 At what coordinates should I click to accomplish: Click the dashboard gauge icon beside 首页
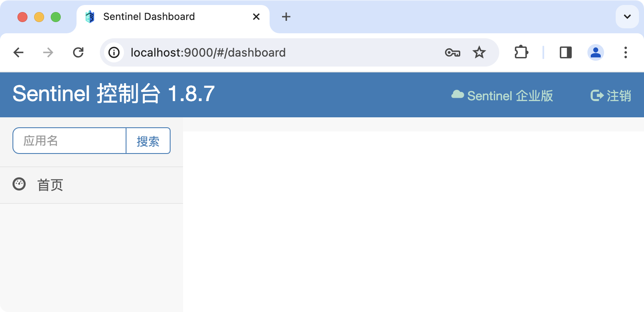(x=19, y=184)
